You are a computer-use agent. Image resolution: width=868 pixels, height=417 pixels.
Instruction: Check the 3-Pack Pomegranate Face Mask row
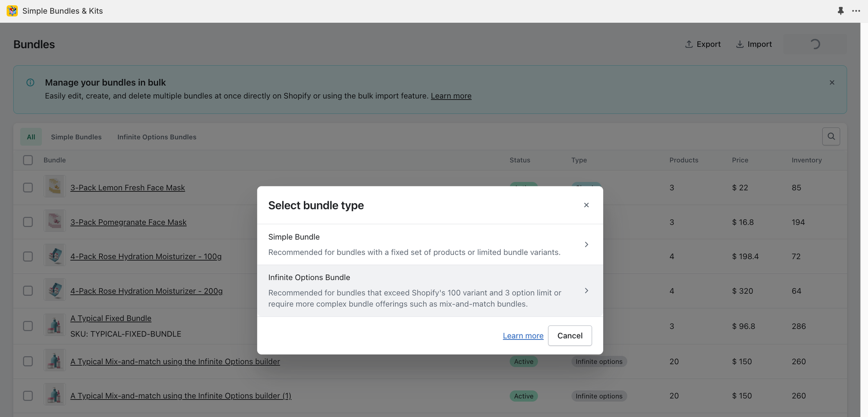click(x=28, y=222)
